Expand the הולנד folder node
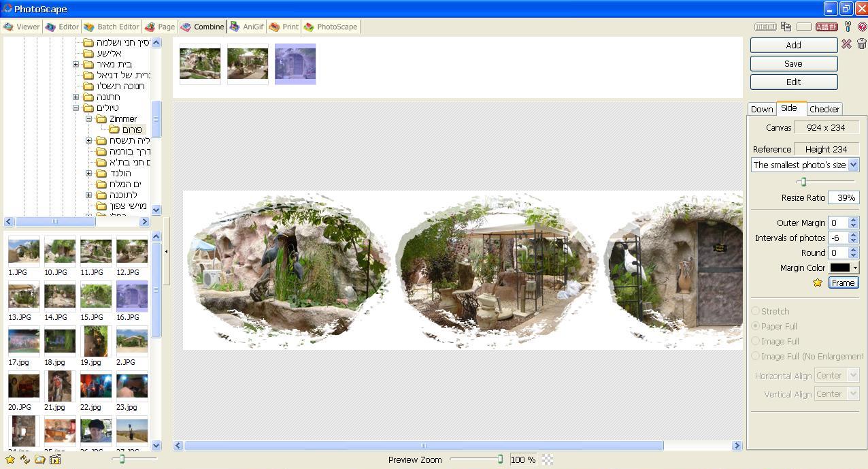868x469 pixels. [89, 173]
